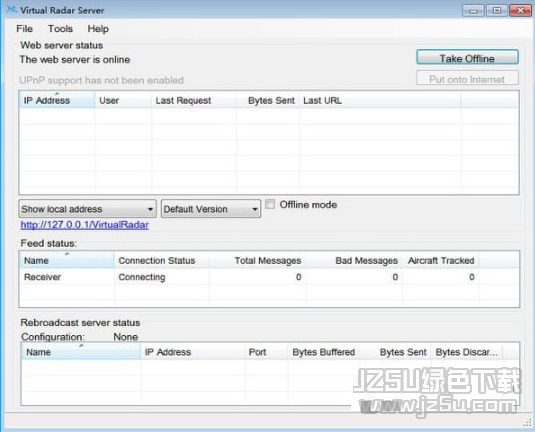535x432 pixels.
Task: Close the Virtual Radar Server window
Action: 520,10
